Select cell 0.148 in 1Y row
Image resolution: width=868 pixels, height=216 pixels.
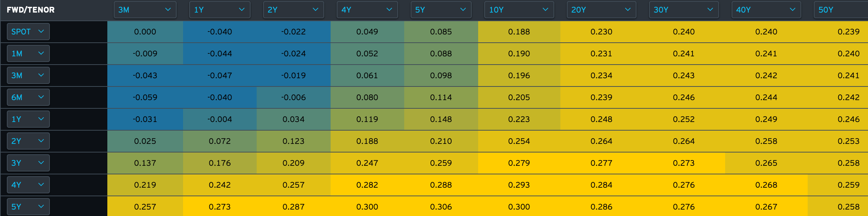point(441,119)
